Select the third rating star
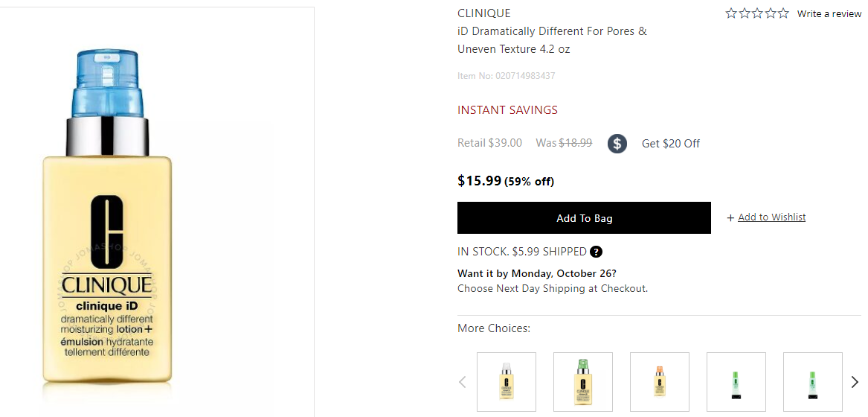Image resolution: width=868 pixels, height=417 pixels. pyautogui.click(x=757, y=13)
